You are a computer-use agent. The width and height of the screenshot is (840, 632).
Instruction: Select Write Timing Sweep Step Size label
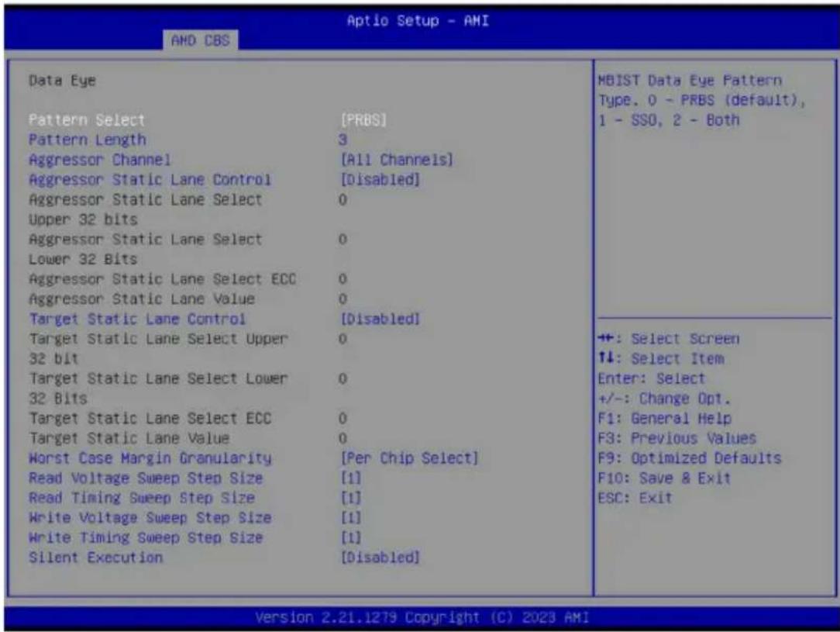tap(146, 537)
